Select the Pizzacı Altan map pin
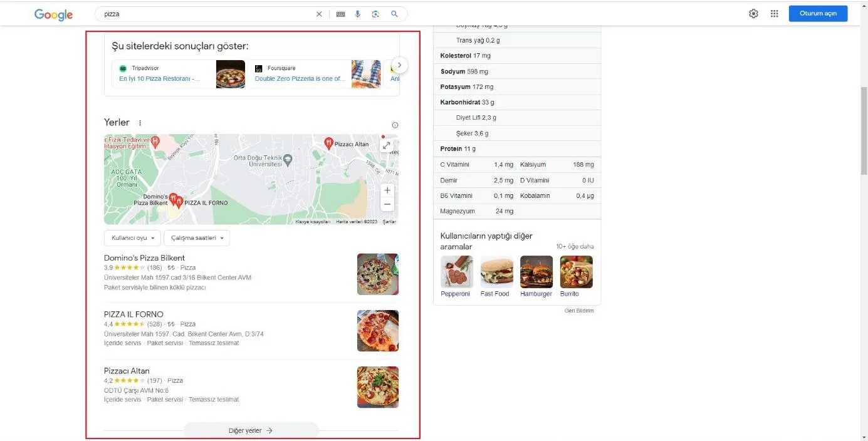 tap(328, 143)
